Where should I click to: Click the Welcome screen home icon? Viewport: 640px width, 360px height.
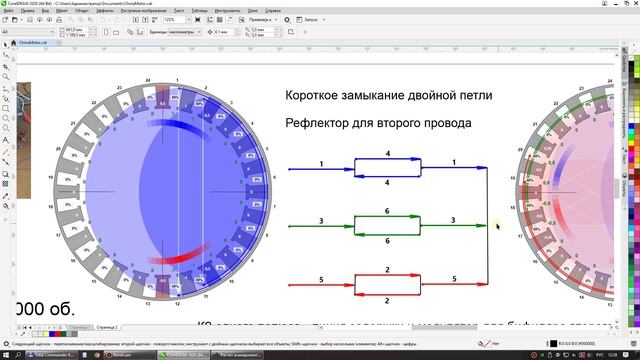tap(13, 42)
